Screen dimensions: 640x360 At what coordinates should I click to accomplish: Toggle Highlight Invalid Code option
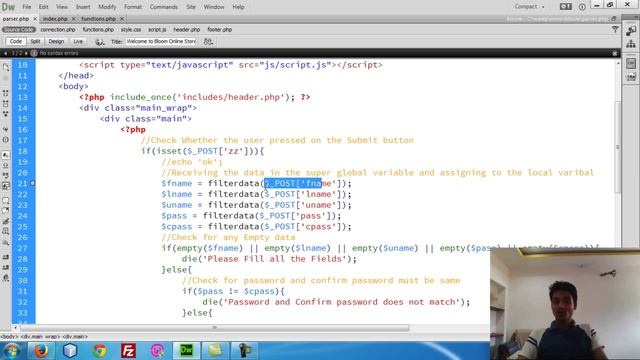[x=6, y=165]
